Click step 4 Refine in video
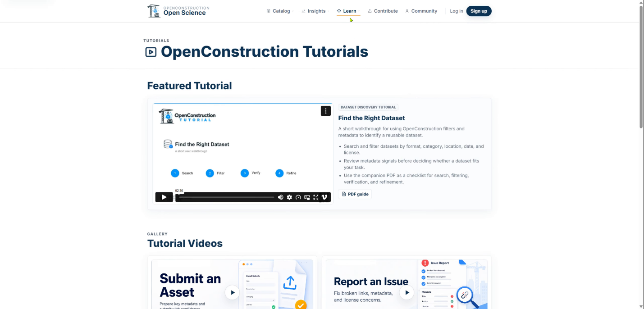Image resolution: width=644 pixels, height=309 pixels. click(286, 173)
